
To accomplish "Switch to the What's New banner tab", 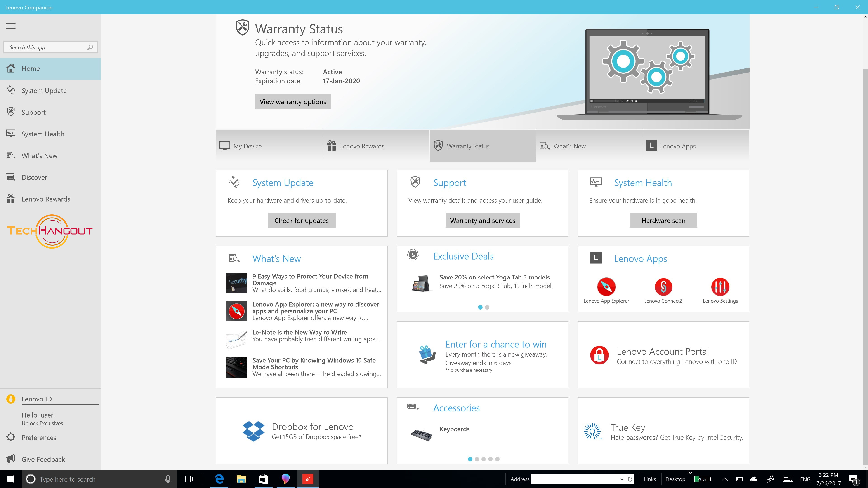I will [x=589, y=146].
